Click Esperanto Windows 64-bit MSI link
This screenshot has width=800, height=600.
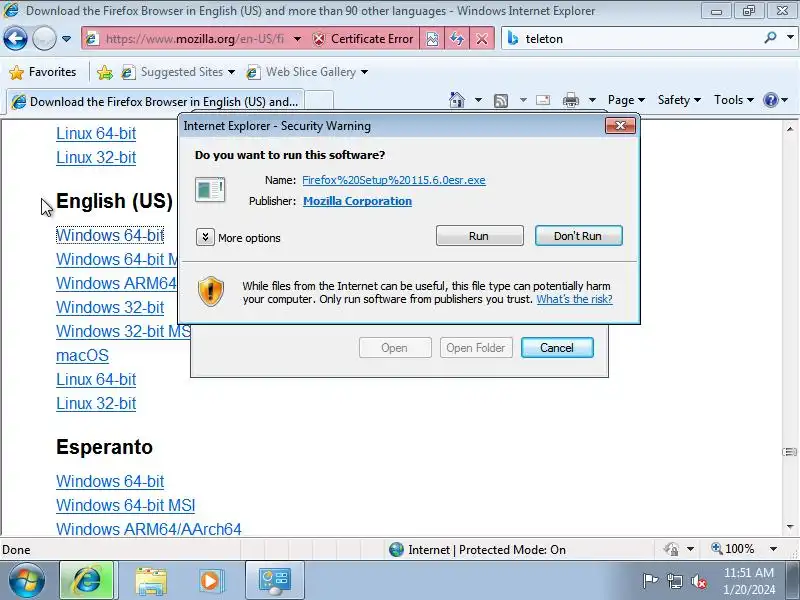pyautogui.click(x=126, y=505)
